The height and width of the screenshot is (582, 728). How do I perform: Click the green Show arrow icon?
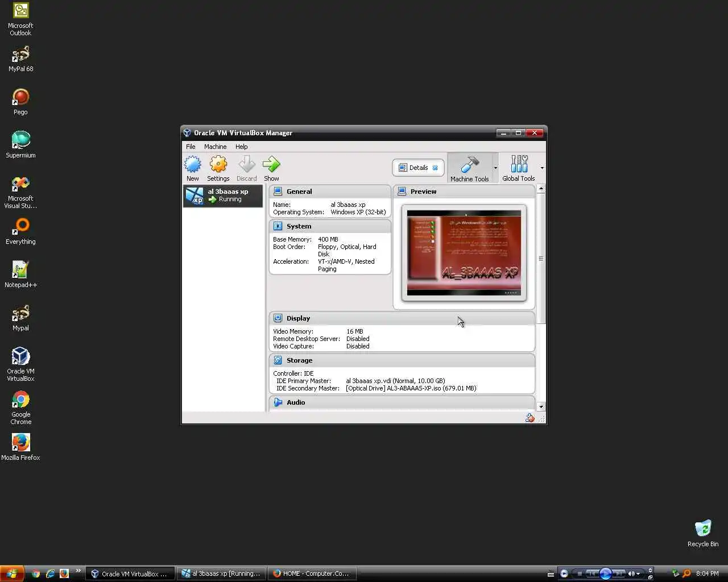pyautogui.click(x=271, y=165)
